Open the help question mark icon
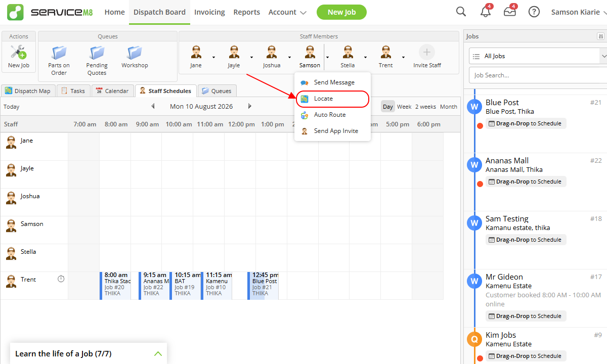 tap(534, 12)
